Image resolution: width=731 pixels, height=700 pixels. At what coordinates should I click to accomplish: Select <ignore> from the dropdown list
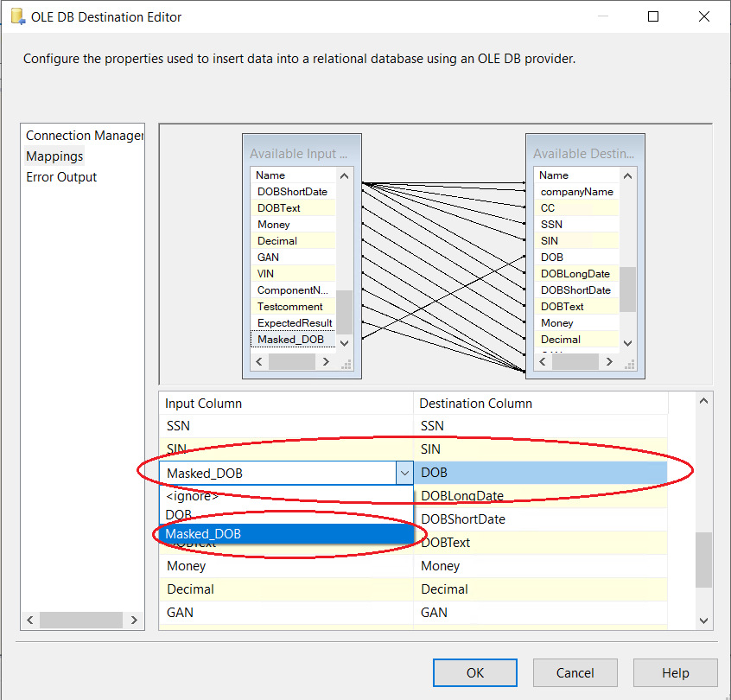pos(192,496)
